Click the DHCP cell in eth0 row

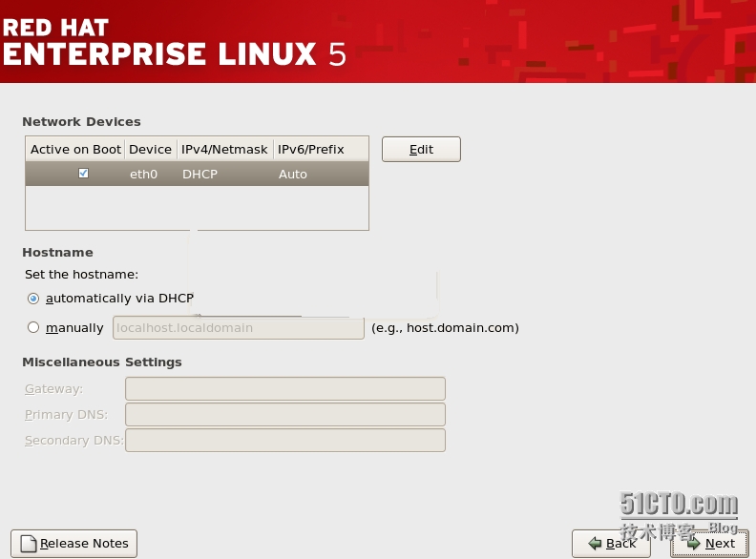click(199, 174)
